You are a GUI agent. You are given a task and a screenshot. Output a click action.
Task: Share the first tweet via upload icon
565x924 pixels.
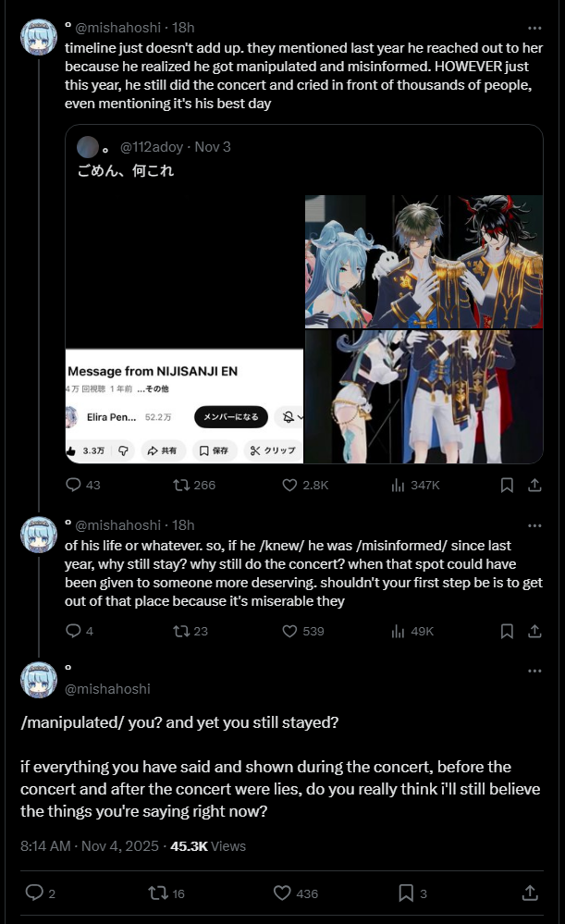(534, 485)
